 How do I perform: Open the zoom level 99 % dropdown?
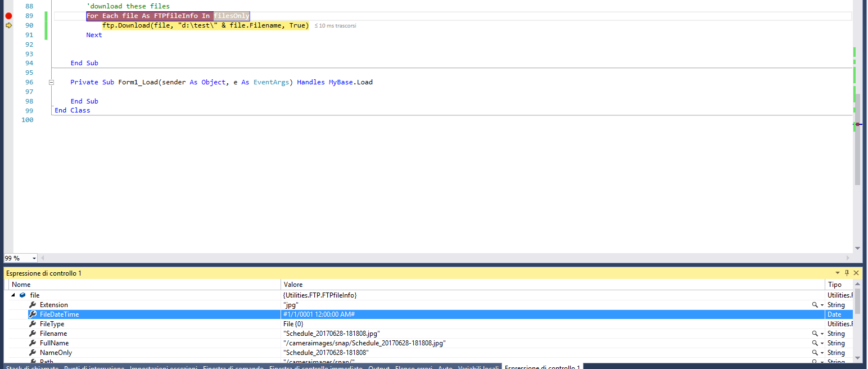[x=34, y=258]
